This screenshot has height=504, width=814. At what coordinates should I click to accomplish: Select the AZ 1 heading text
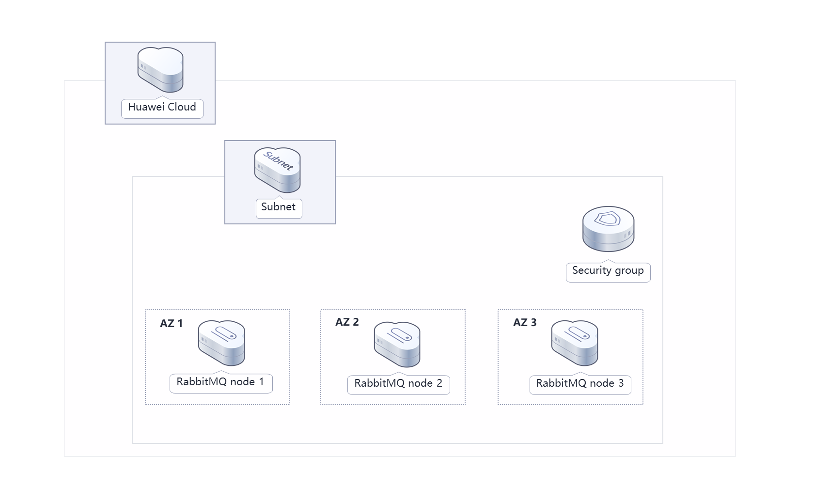coord(172,323)
